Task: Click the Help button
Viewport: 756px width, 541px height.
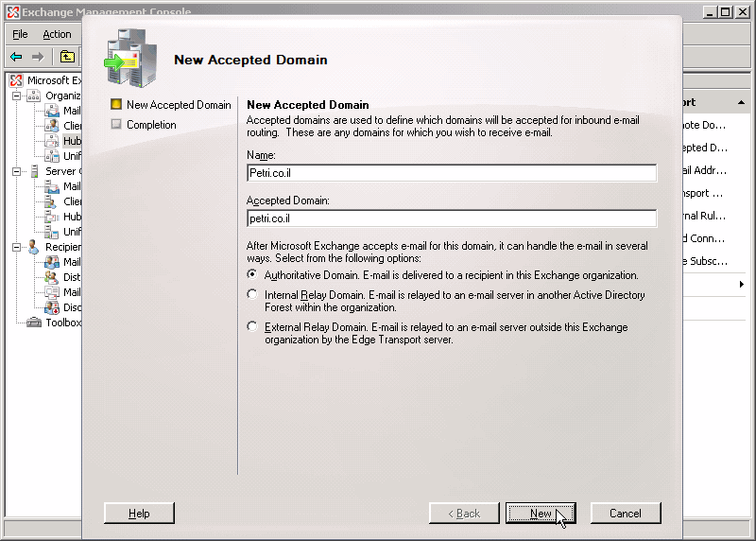Action: click(139, 513)
